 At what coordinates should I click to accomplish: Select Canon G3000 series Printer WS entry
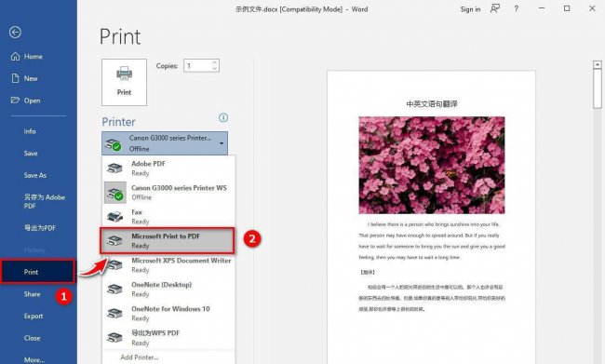point(168,193)
